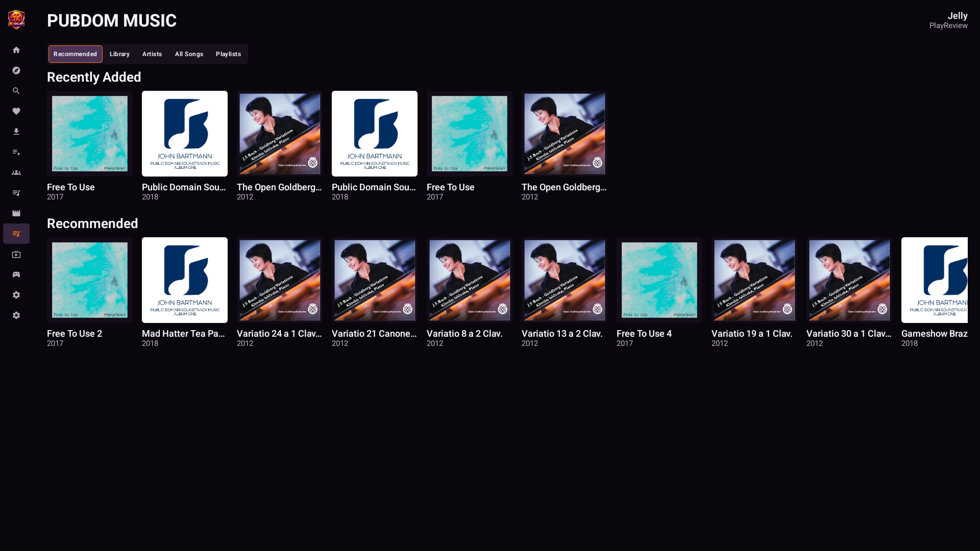Switch to the Recommended tab
The width and height of the screenshot is (980, 551).
tap(76, 54)
